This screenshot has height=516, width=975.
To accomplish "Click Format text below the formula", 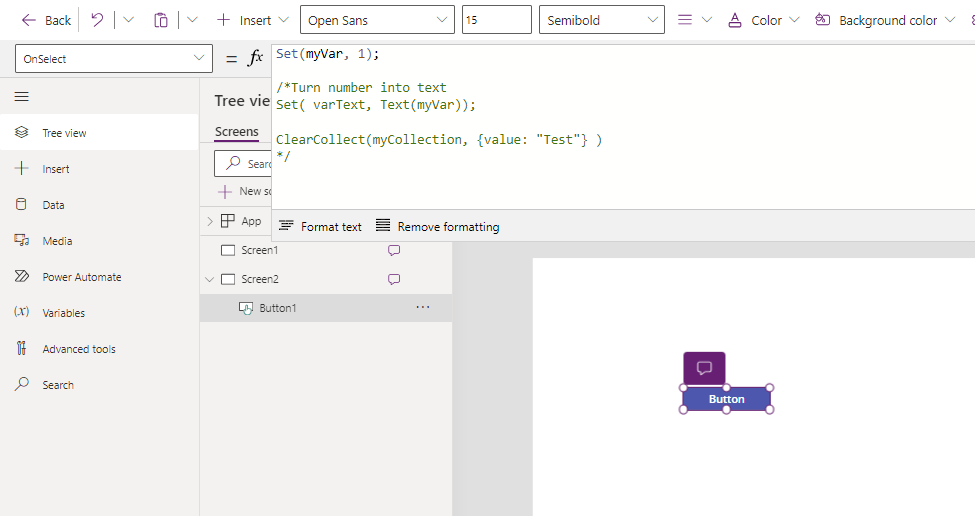I will point(320,226).
